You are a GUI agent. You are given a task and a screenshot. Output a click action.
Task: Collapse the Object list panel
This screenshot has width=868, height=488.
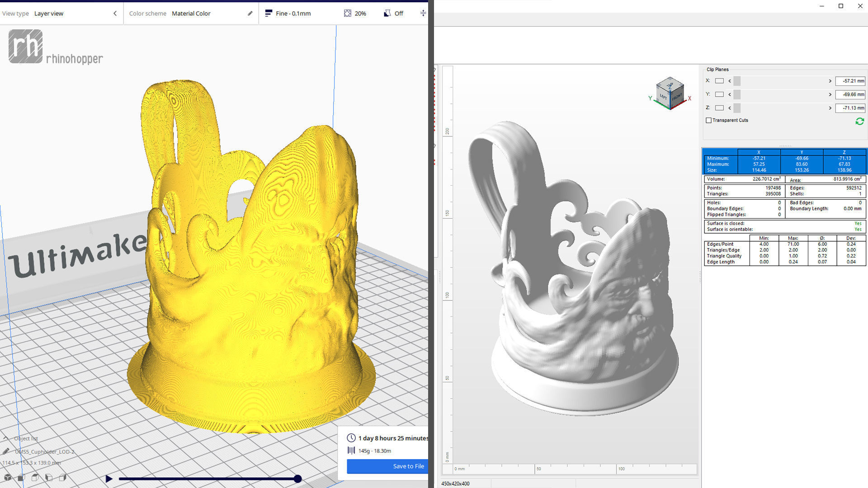point(5,438)
